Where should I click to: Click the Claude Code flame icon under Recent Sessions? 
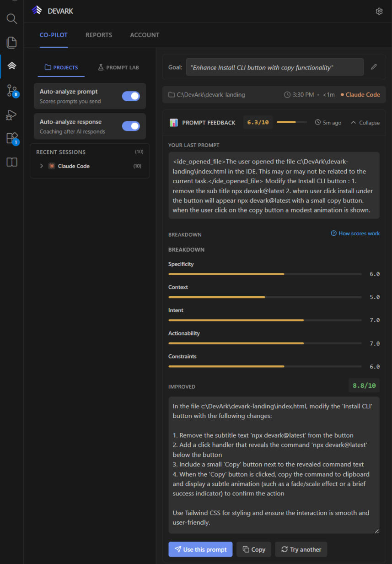pos(51,166)
